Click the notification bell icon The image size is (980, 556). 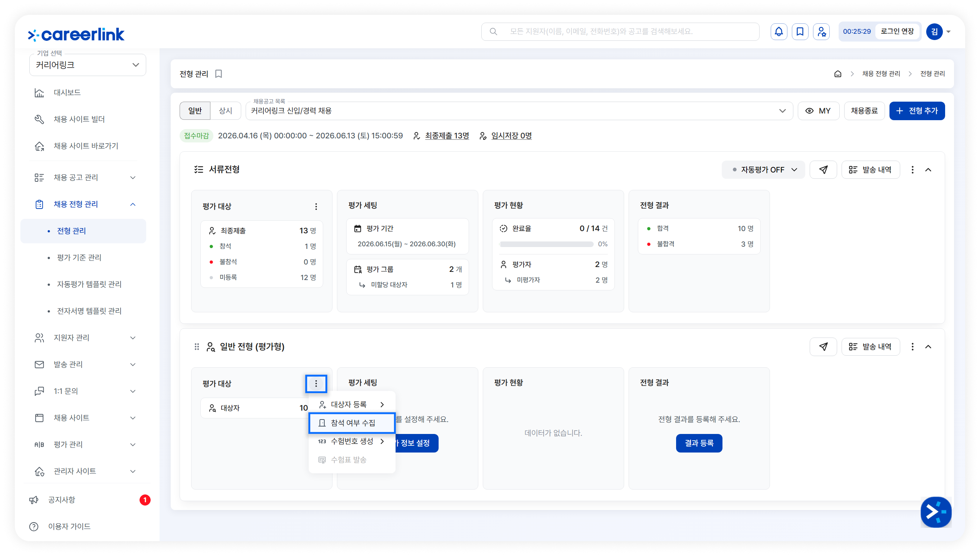(779, 32)
